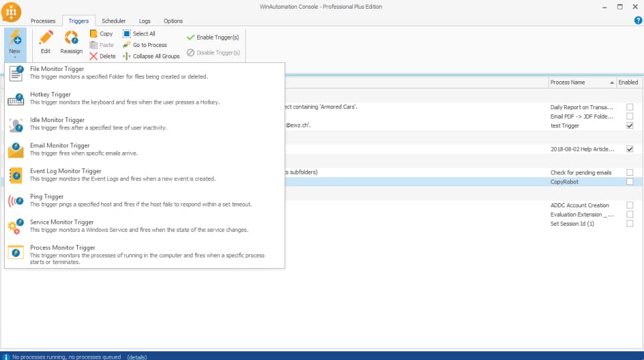The image size is (644, 360).
Task: Choose Email Monitor Trigger envelope icon
Action: tap(16, 150)
